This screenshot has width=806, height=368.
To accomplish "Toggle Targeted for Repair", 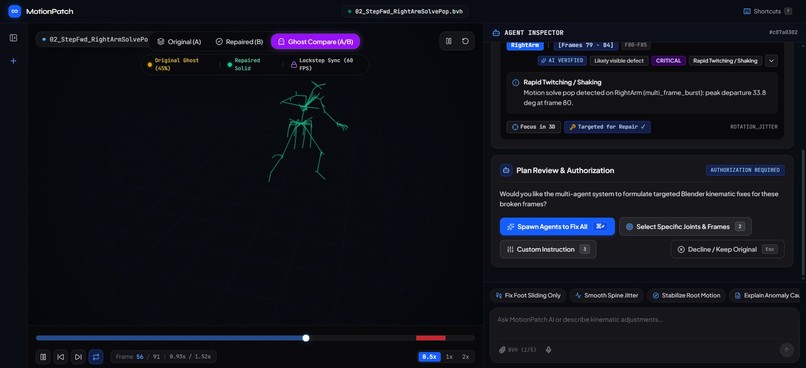I will (607, 127).
